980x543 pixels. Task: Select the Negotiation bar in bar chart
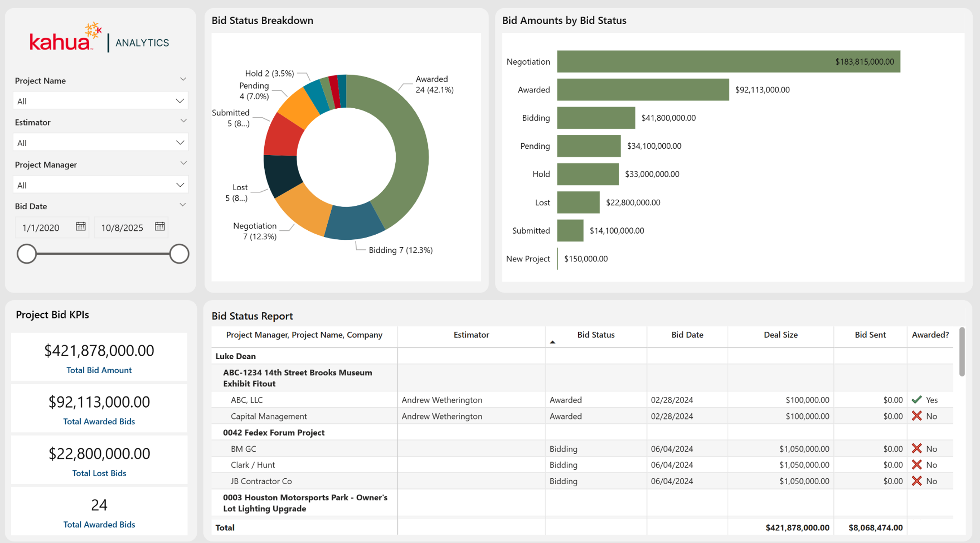coord(728,62)
